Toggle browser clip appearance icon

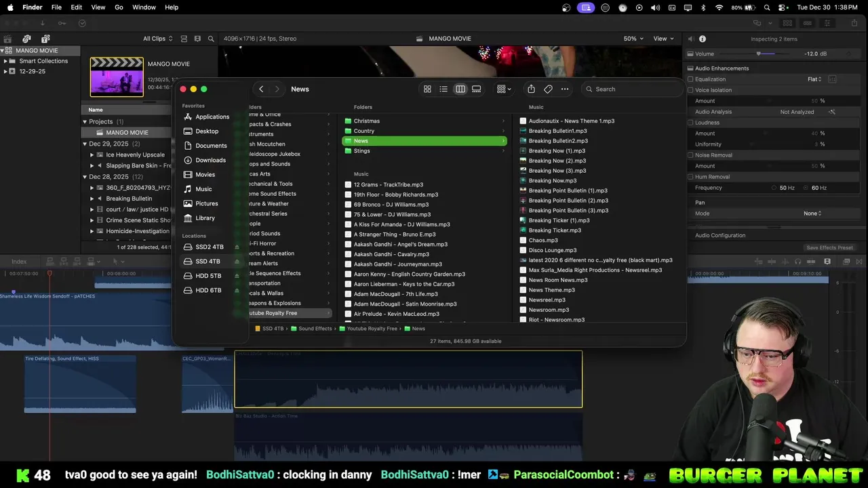click(x=185, y=39)
